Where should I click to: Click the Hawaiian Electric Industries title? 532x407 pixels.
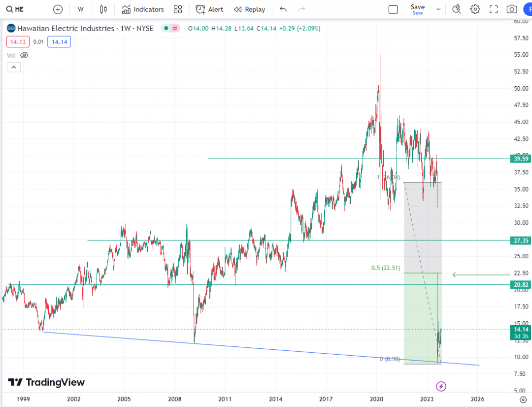point(66,28)
